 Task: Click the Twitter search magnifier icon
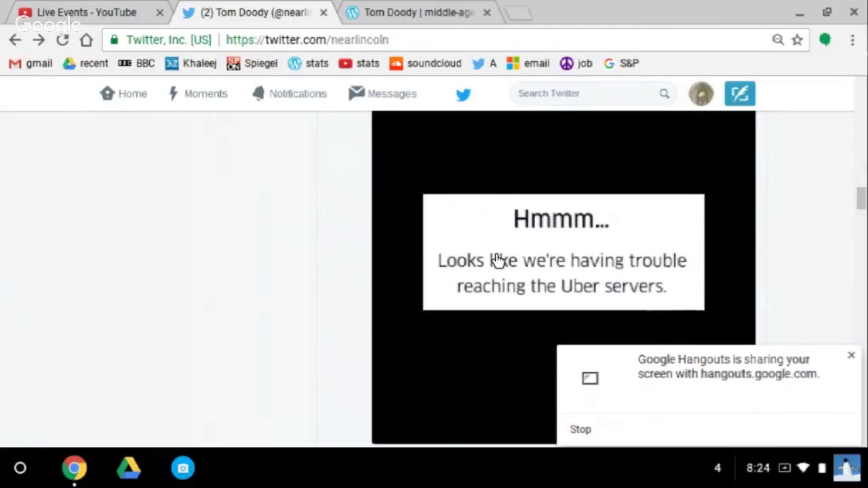(x=665, y=94)
